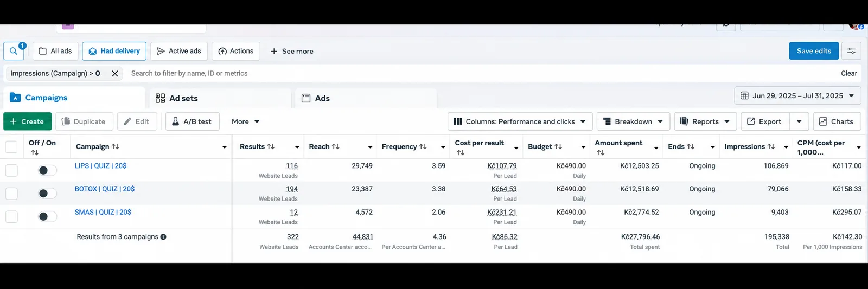Click the 194 Website Leads result
The width and height of the screenshot is (868, 289).
(292, 189)
